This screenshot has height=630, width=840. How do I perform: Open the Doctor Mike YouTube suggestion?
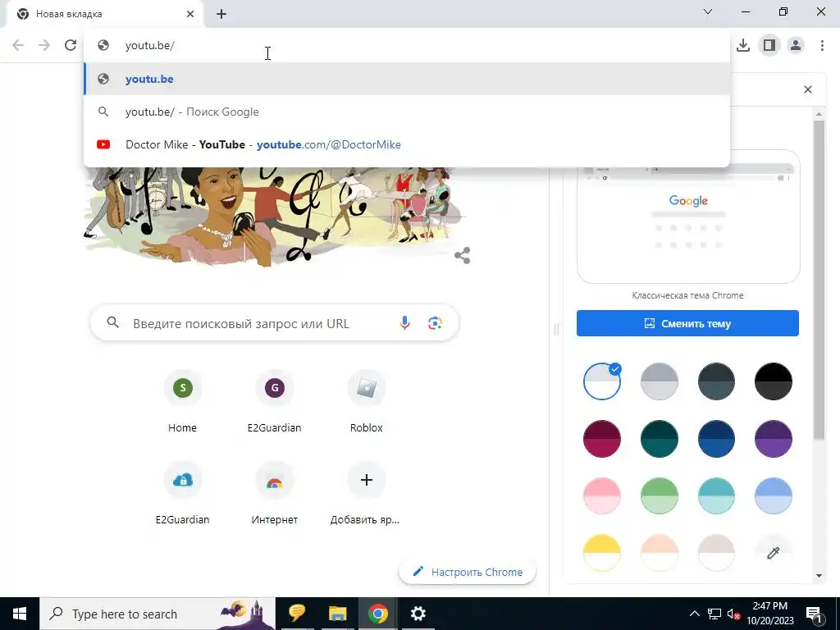407,144
